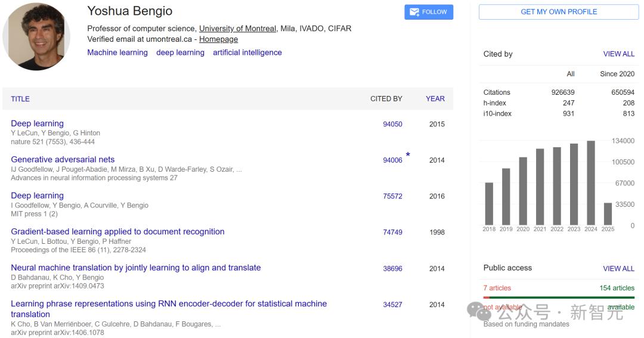
Task: Select the Machine learning interest tag
Action: tap(117, 52)
